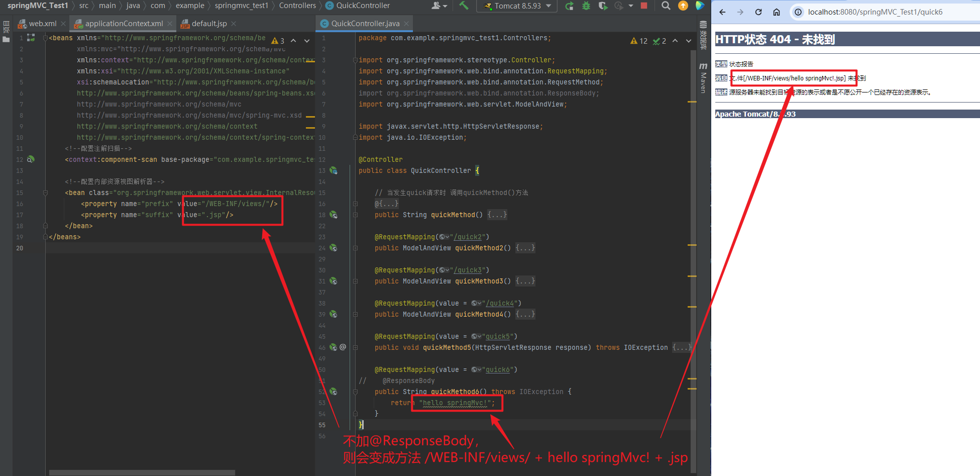
Task: Run with Coverage shield icon
Action: (x=603, y=6)
